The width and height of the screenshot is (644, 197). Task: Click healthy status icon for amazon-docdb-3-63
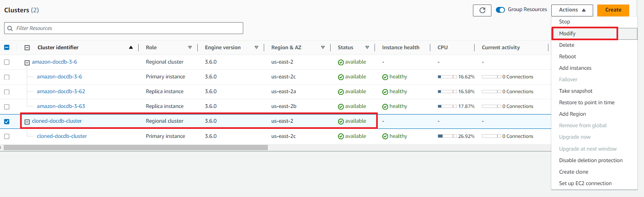(385, 107)
